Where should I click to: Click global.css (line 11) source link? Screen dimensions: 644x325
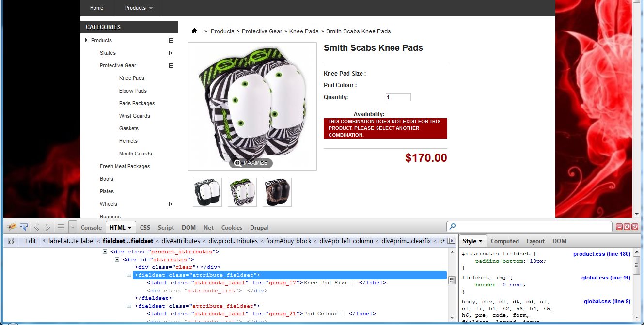[x=606, y=278]
